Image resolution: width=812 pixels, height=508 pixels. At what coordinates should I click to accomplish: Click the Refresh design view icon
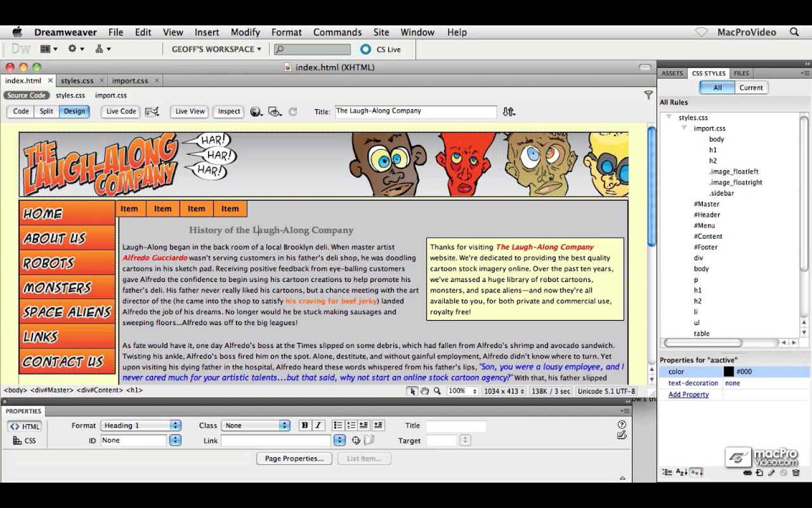292,112
